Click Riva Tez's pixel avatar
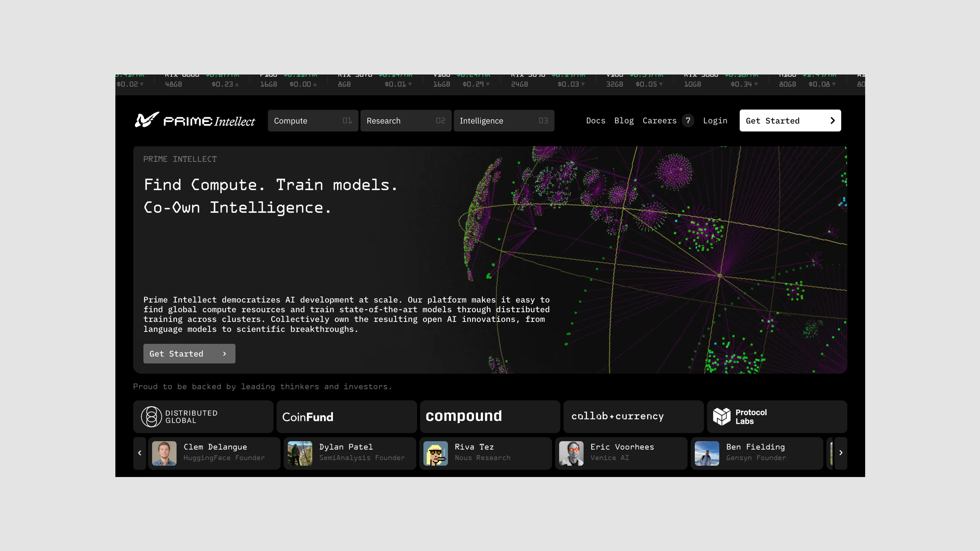This screenshot has height=551, width=980. (x=436, y=453)
